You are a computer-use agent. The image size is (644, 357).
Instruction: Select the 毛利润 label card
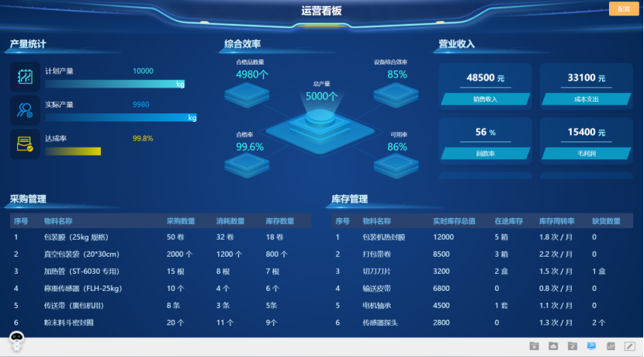(x=586, y=154)
